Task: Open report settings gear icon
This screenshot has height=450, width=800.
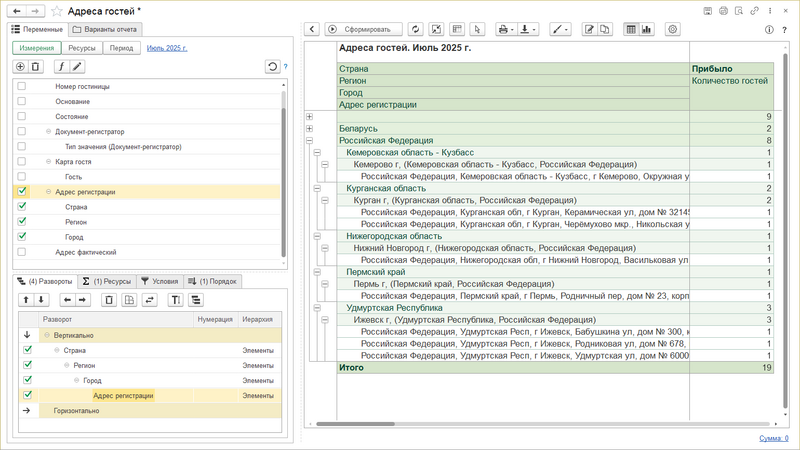Action: (x=672, y=29)
